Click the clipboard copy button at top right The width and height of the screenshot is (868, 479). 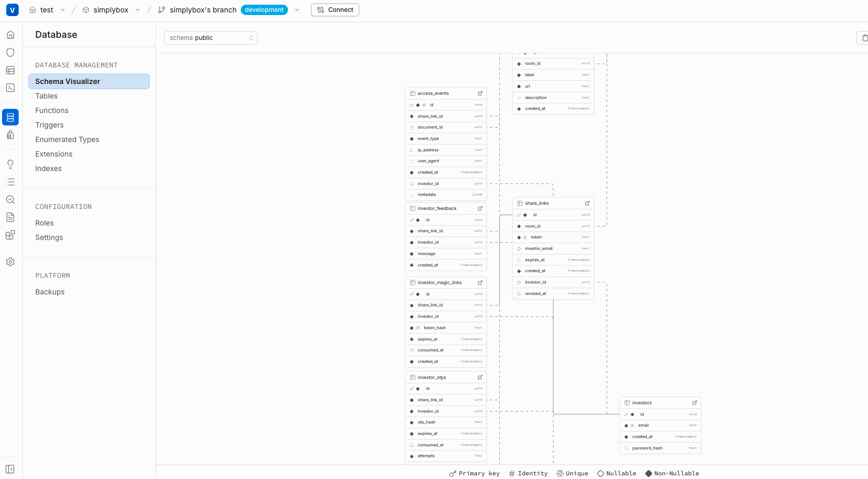pyautogui.click(x=863, y=38)
